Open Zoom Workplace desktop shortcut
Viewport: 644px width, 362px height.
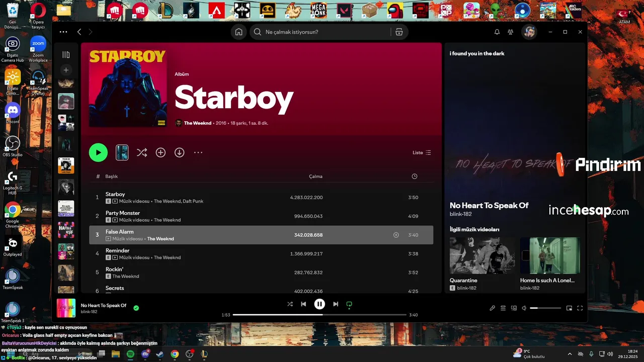(38, 49)
